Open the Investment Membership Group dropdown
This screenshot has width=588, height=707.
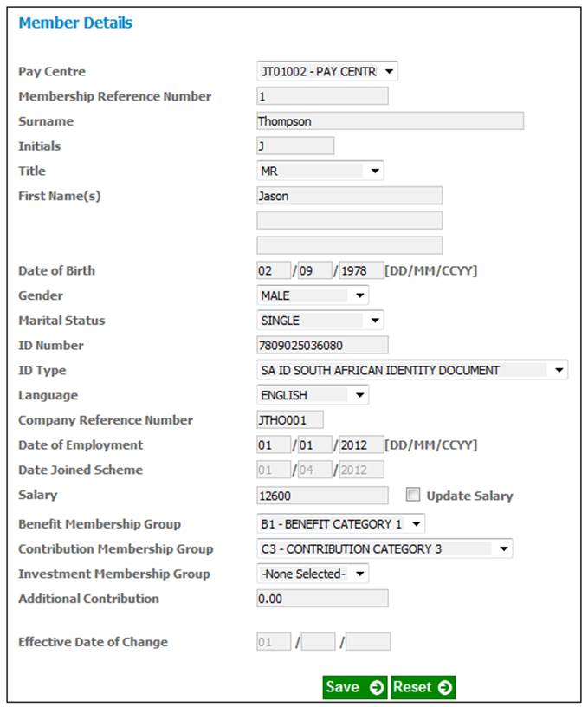coord(313,574)
